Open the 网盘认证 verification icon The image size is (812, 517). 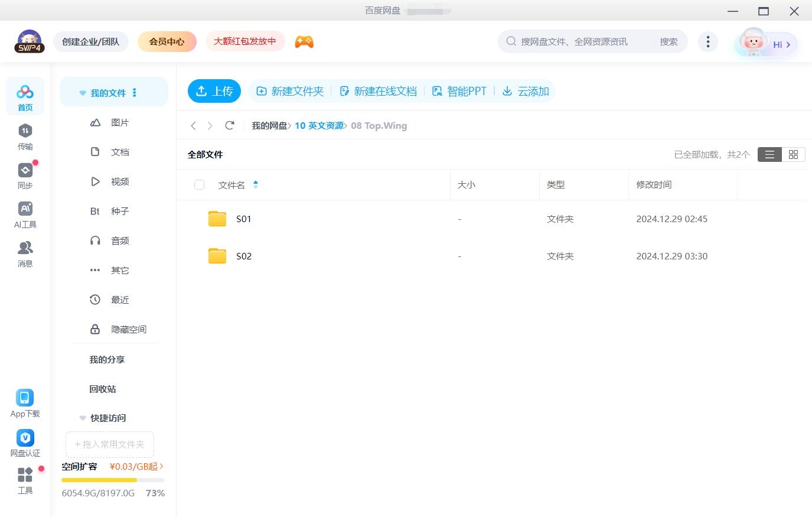pos(25,437)
